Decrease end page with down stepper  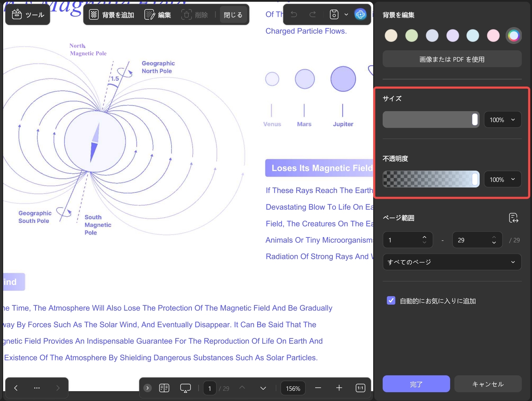click(x=494, y=243)
